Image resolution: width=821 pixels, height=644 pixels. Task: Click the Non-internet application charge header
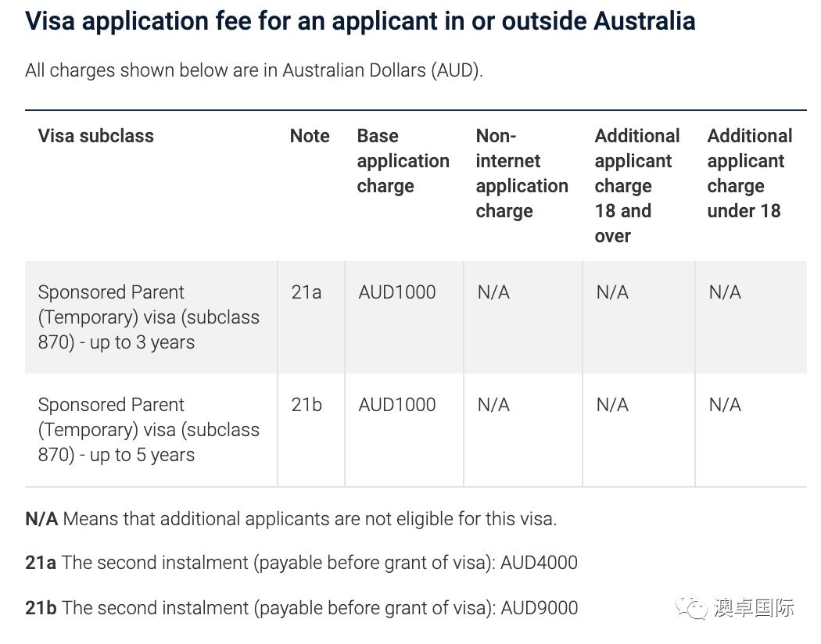[522, 174]
